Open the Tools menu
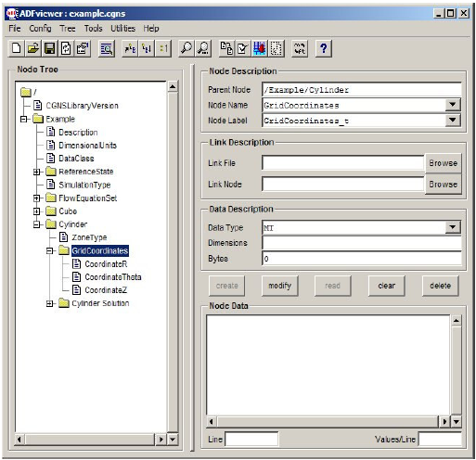The width and height of the screenshot is (476, 460). [93, 29]
